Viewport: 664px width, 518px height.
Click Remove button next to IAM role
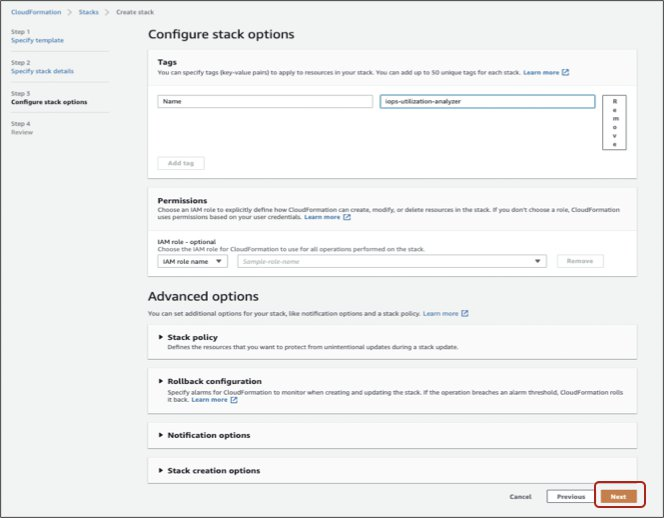(580, 261)
